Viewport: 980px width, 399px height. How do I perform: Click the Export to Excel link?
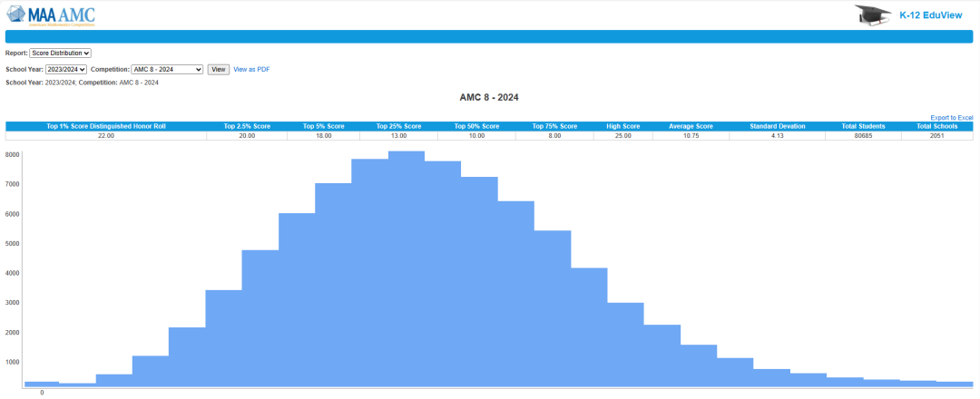coord(951,118)
